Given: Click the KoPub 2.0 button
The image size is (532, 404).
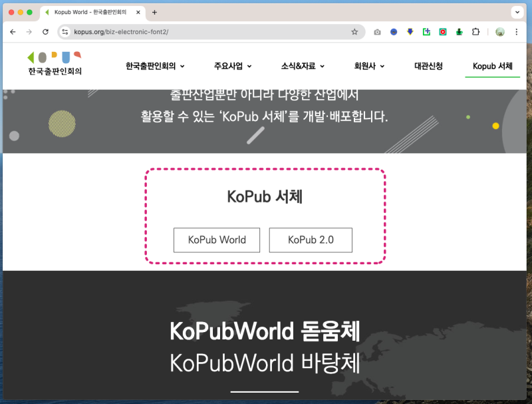Looking at the screenshot, I should pyautogui.click(x=311, y=240).
